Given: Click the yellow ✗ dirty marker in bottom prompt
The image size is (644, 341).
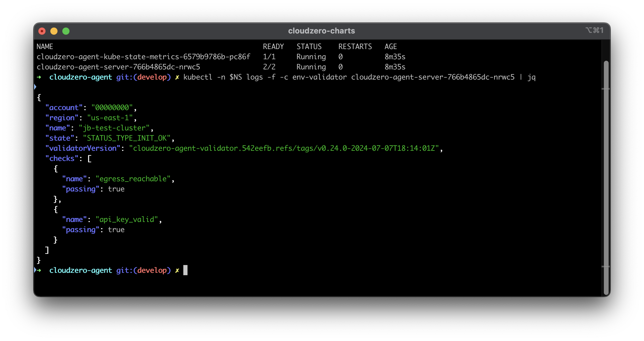Looking at the screenshot, I should pos(177,270).
